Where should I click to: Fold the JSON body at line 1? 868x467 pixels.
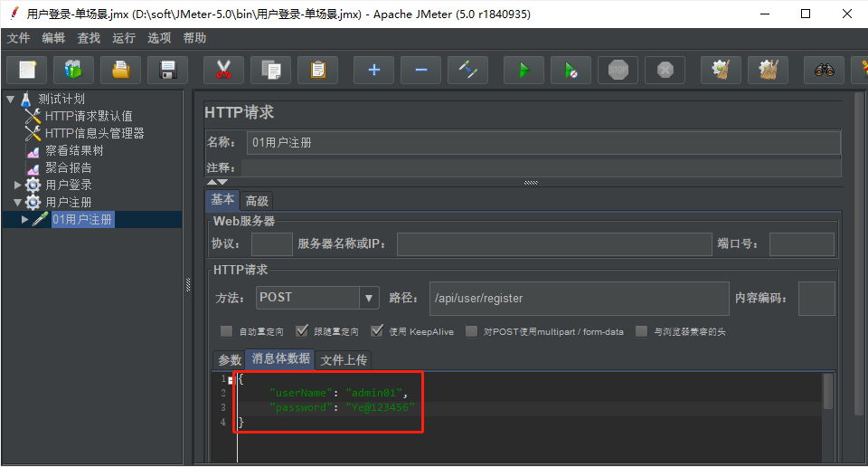(231, 380)
